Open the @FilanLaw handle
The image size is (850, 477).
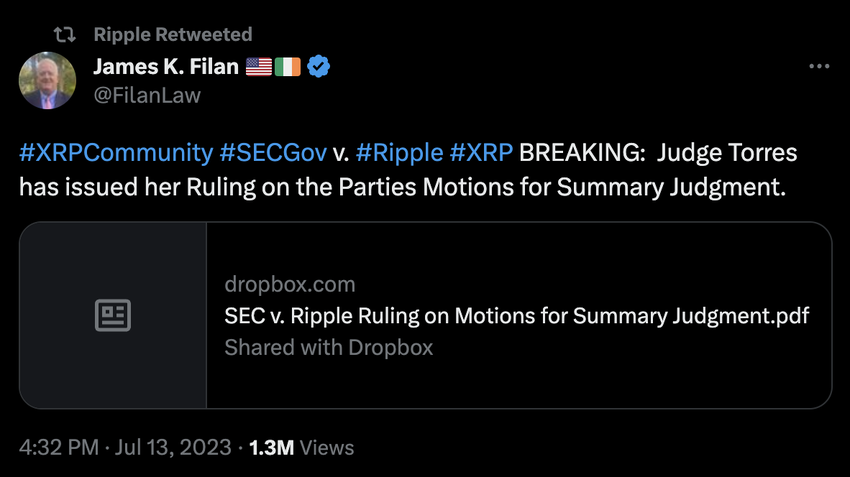tap(147, 95)
